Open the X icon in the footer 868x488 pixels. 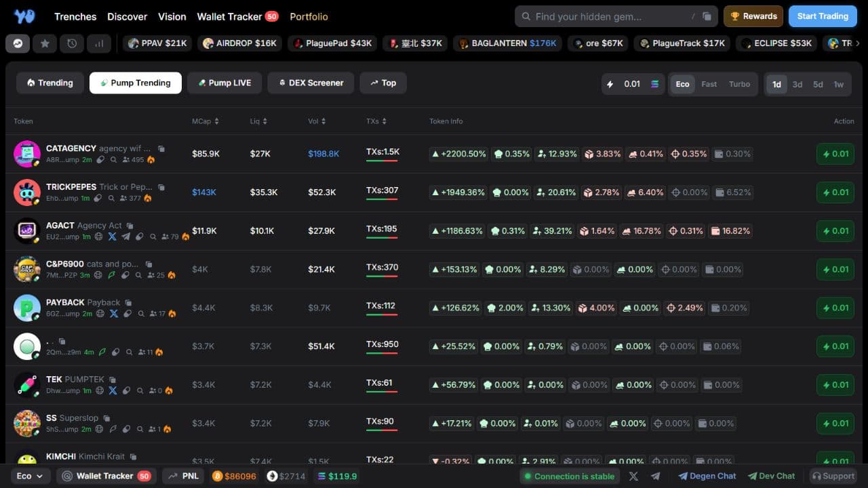coord(633,476)
